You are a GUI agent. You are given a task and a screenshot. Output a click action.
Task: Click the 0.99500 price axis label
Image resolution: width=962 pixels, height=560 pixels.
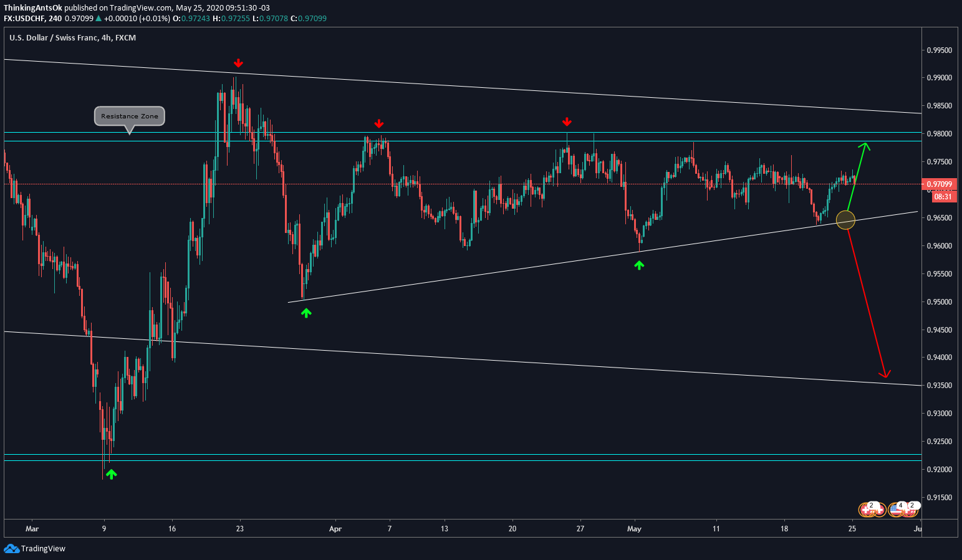click(938, 50)
